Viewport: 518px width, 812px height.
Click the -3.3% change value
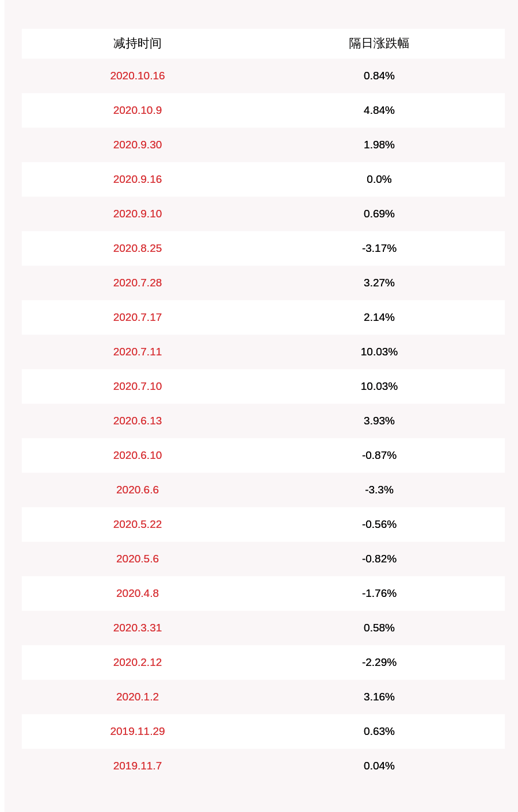[x=379, y=490]
